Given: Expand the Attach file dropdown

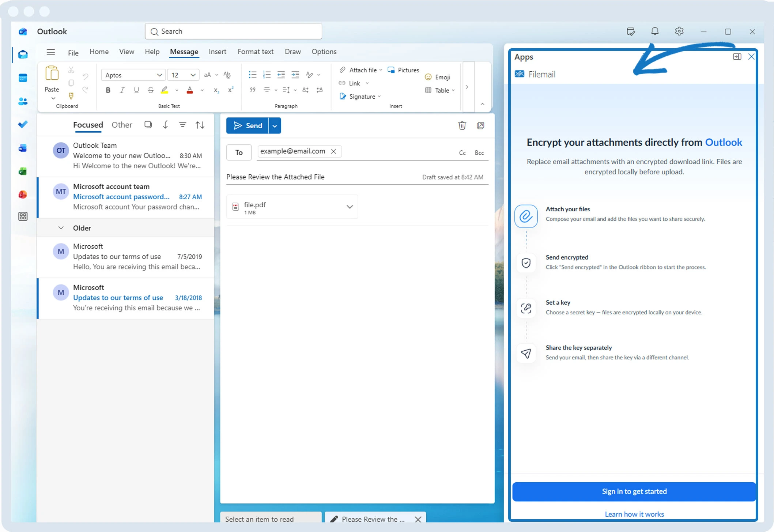Looking at the screenshot, I should point(381,70).
